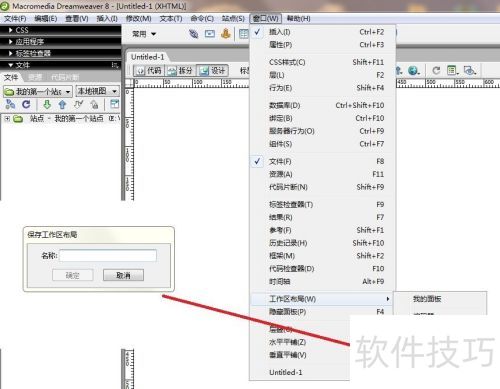The height and width of the screenshot is (389, 500).
Task: Select 服务器行为(O) menu item
Action: [x=322, y=131]
